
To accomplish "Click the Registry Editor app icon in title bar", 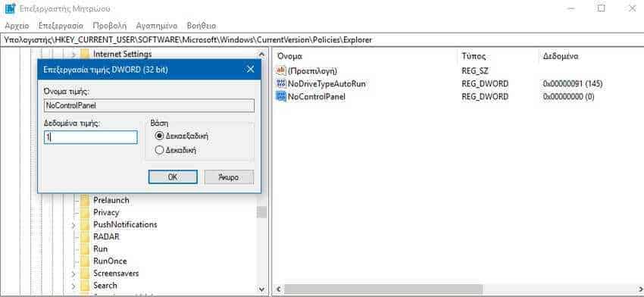I will (x=11, y=8).
